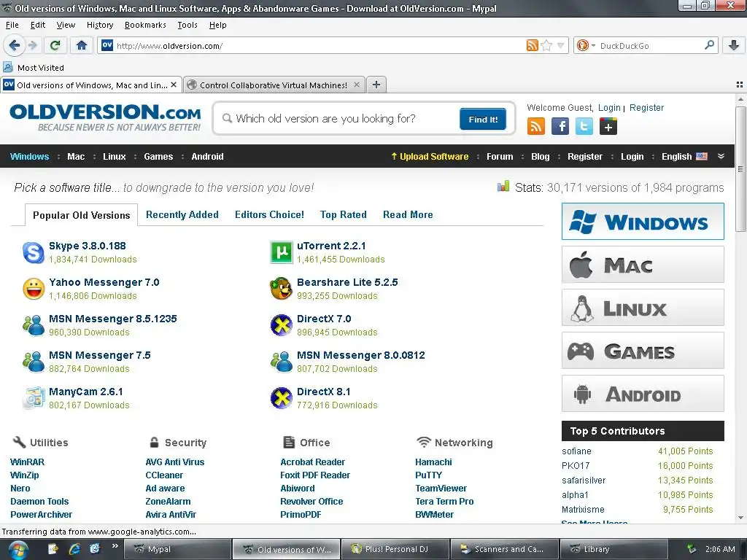
Task: Click the sofiane contributor name
Action: coord(576,451)
